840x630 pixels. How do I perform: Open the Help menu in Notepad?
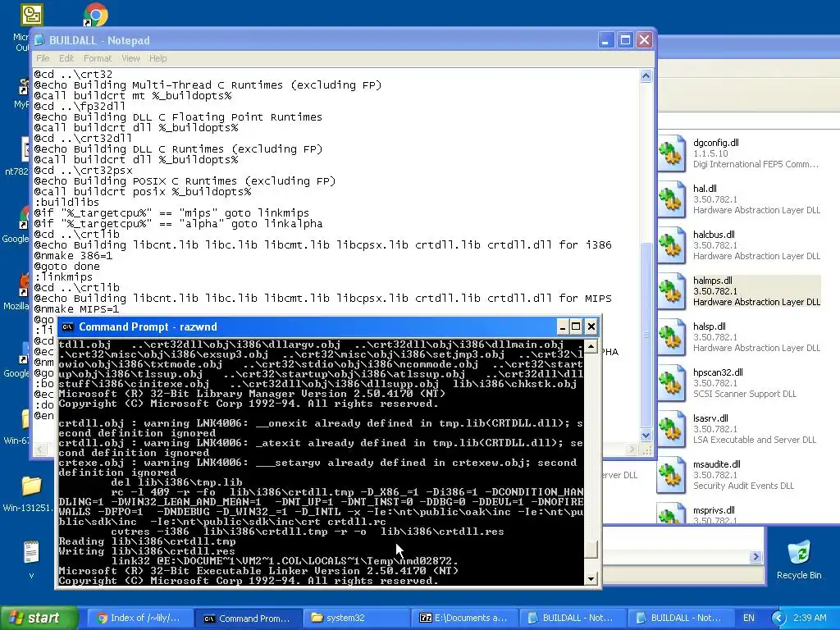(x=157, y=58)
